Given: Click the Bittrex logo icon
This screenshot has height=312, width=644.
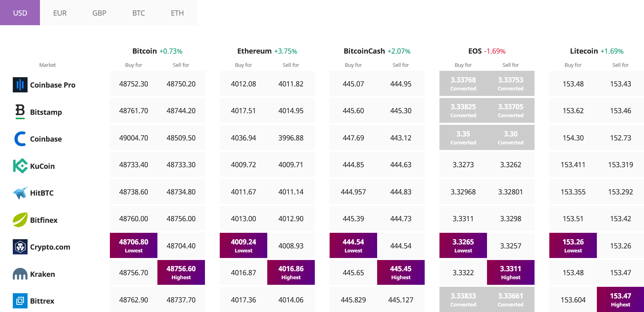Looking at the screenshot, I should point(20,301).
